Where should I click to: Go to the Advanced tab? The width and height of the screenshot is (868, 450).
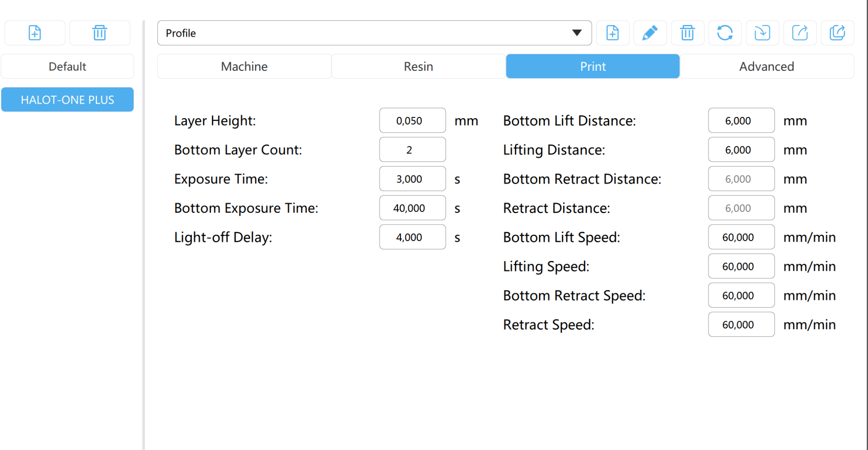[767, 66]
